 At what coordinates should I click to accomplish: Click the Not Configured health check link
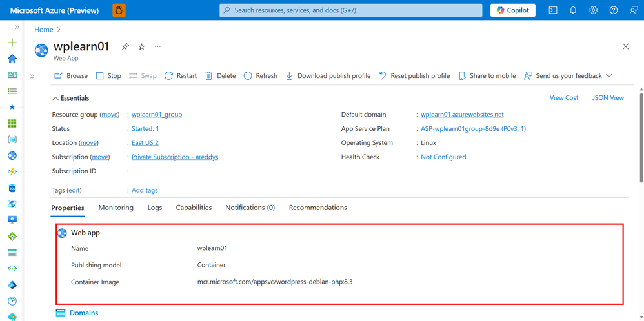(x=443, y=157)
